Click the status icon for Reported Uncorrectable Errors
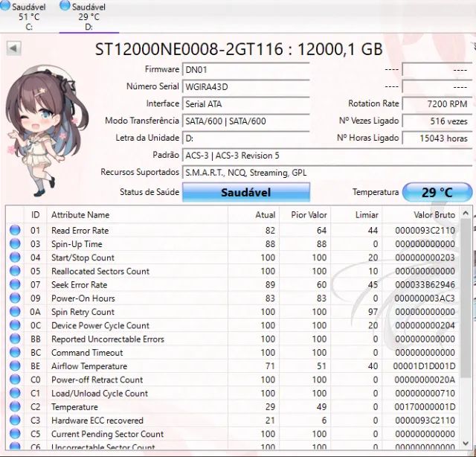This screenshot has height=457, width=476. pos(15,339)
